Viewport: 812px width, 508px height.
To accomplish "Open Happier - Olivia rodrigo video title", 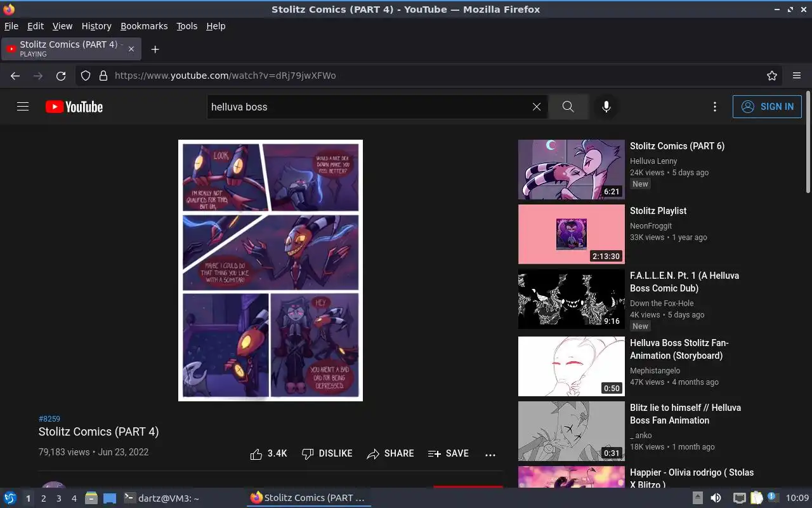I will (x=691, y=478).
